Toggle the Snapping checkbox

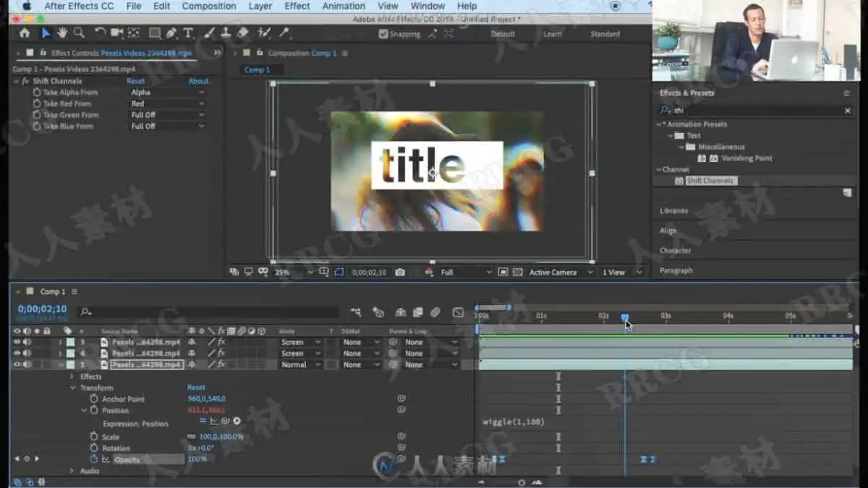point(383,34)
